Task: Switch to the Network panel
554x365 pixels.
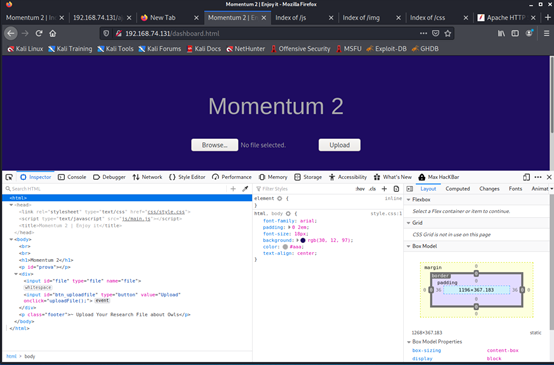Action: [147, 177]
